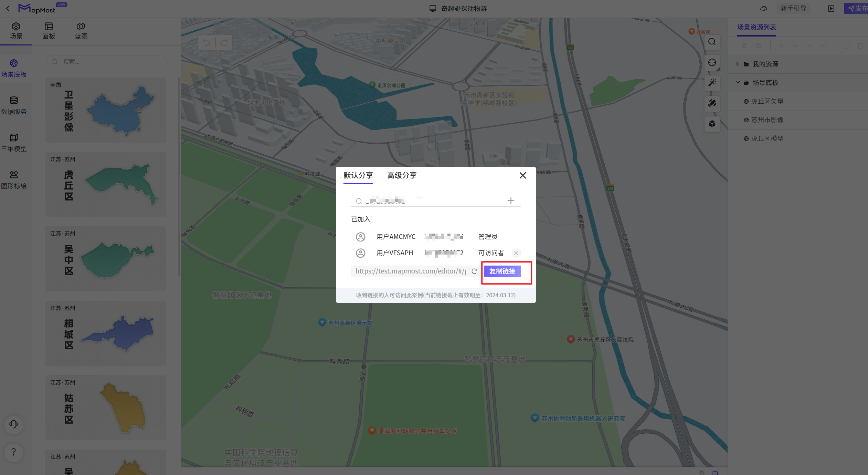Click the 奇趣野探动物游 project title
This screenshot has height=475, width=868.
point(464,9)
